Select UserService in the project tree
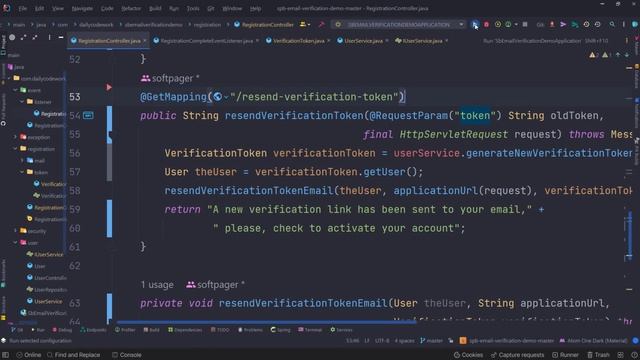This screenshot has height=360, width=640. (x=44, y=301)
